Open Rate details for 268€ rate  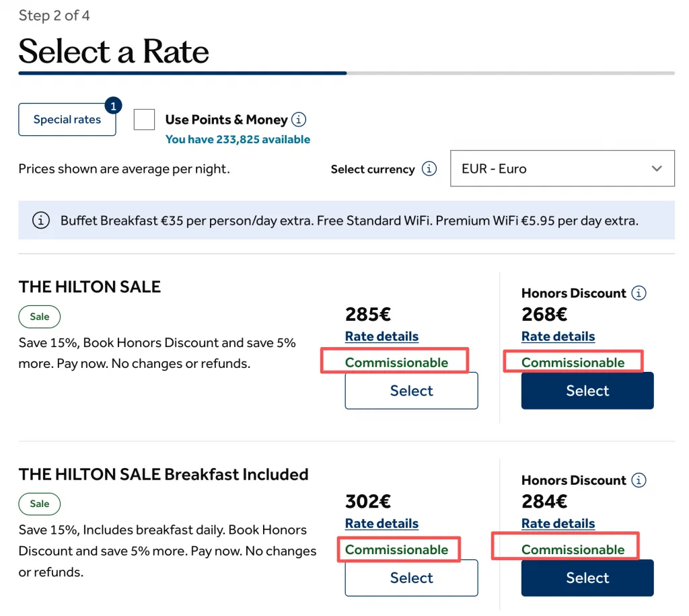pyautogui.click(x=558, y=336)
